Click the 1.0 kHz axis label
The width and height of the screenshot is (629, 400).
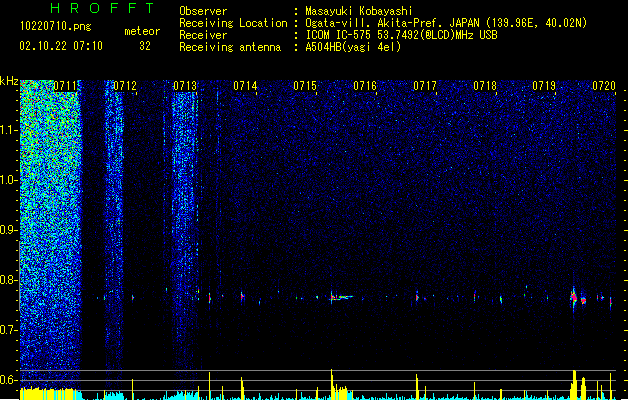(x=9, y=180)
